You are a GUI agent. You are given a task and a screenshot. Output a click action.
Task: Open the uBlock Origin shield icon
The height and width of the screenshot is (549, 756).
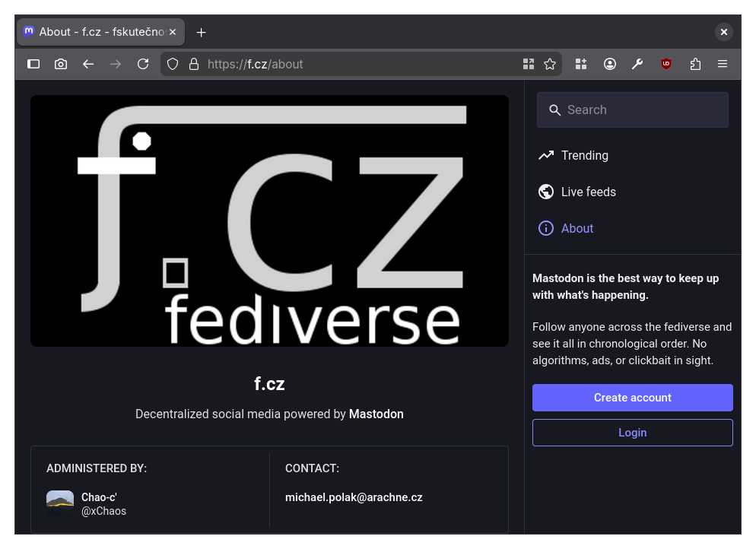(665, 64)
